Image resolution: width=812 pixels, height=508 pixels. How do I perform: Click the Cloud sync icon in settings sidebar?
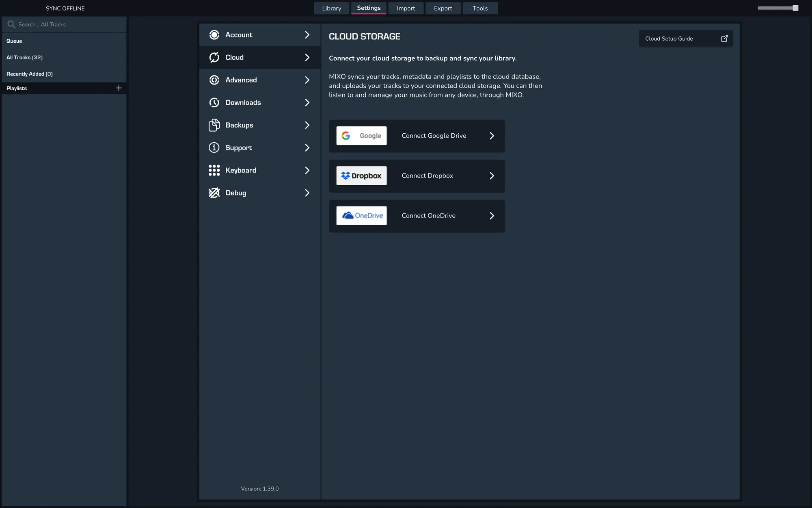pos(214,57)
